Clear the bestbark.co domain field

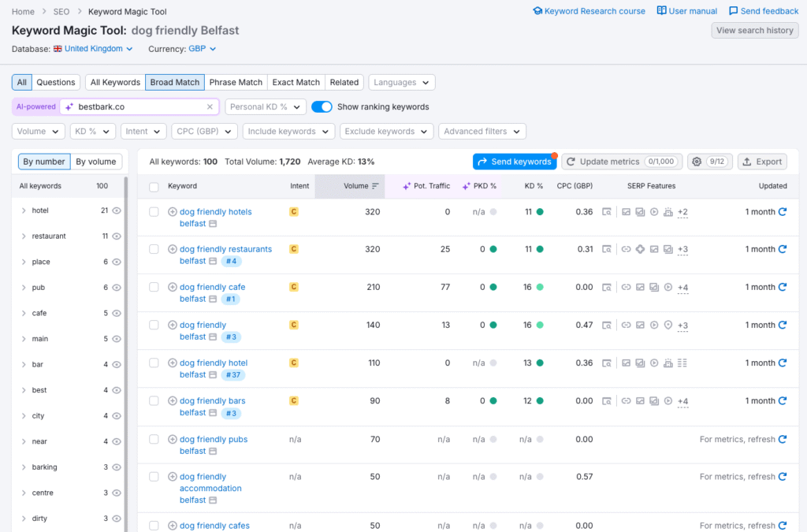click(210, 106)
